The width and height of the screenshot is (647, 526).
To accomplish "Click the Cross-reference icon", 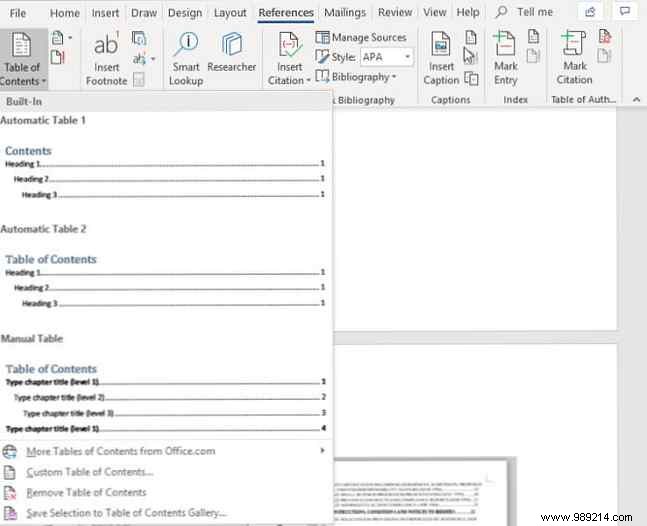I will coord(471,78).
